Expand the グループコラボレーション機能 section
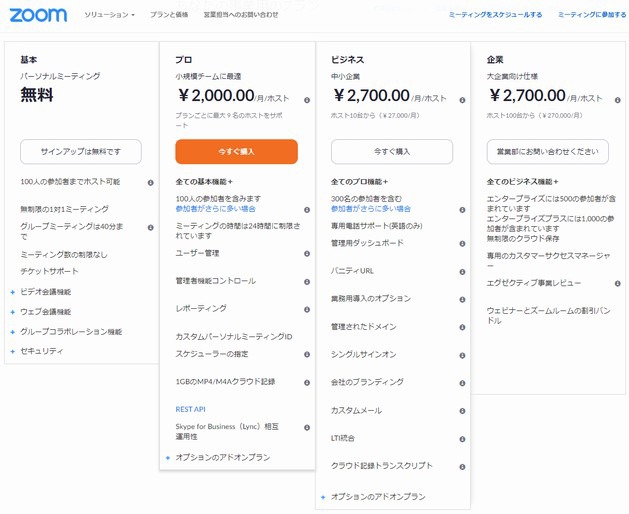Screen dimensions: 629x514 click(x=71, y=332)
